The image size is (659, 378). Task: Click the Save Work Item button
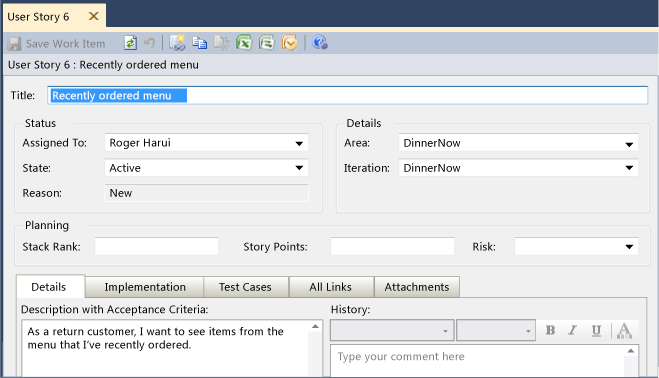[56, 44]
